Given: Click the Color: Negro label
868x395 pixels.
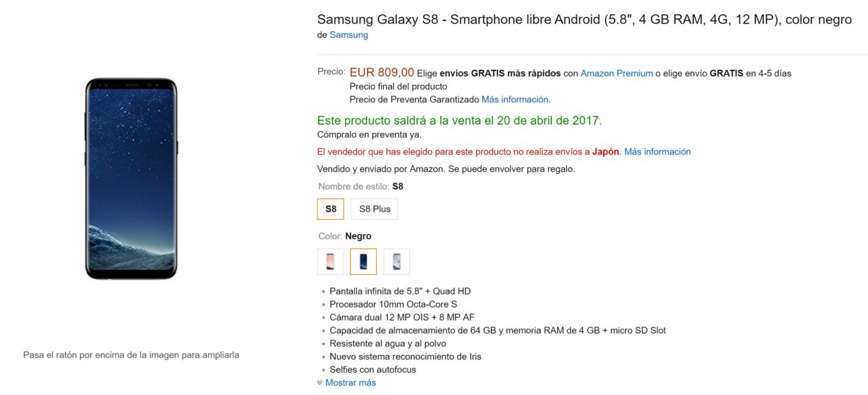Looking at the screenshot, I should [344, 236].
